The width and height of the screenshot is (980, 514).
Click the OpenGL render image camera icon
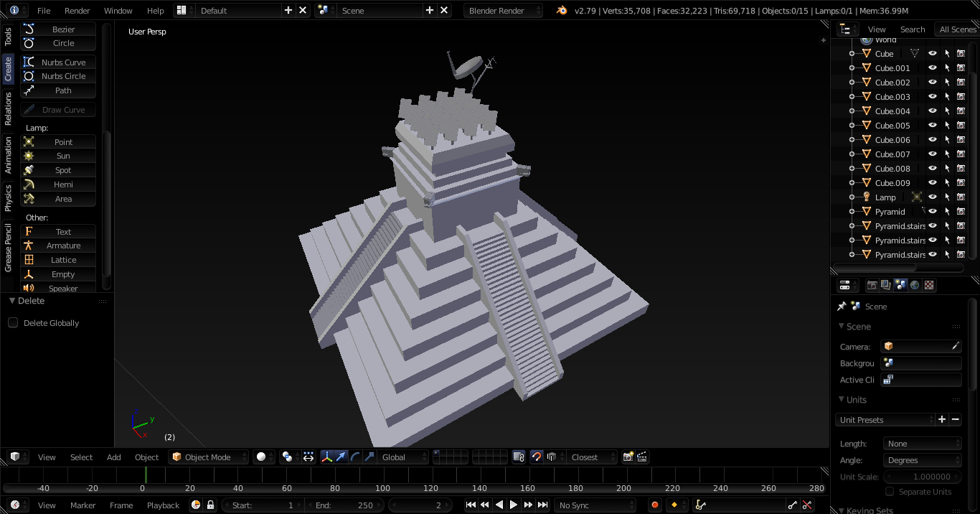coord(628,457)
